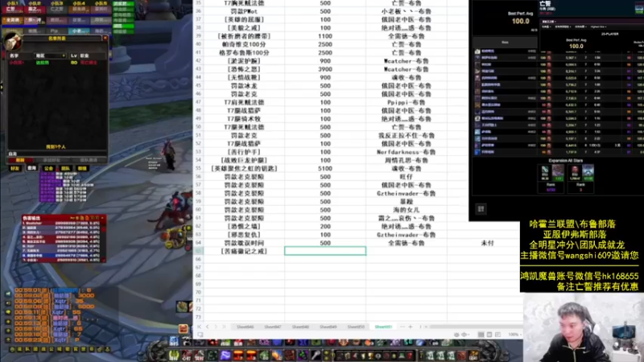
Task: Select the 未付 cell in row 64
Action: click(x=487, y=243)
